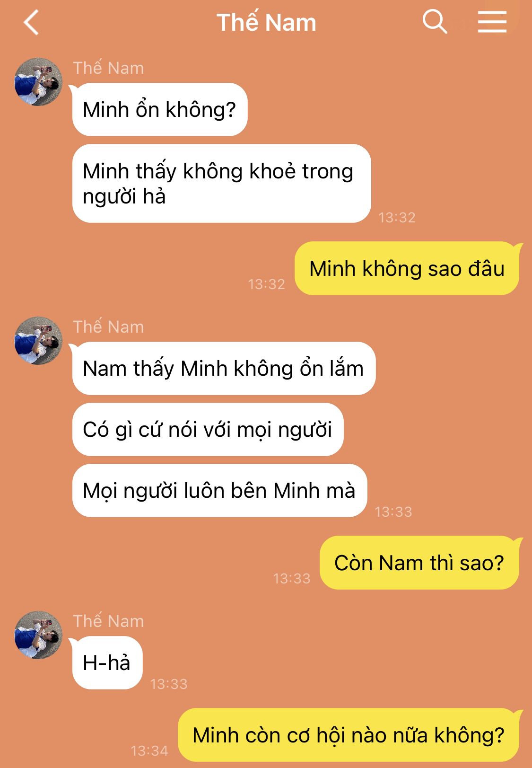
Task: Tap Thế Nam's avatar beside 'Nam thấy Minh không ổn lắm'
Action: (x=38, y=341)
